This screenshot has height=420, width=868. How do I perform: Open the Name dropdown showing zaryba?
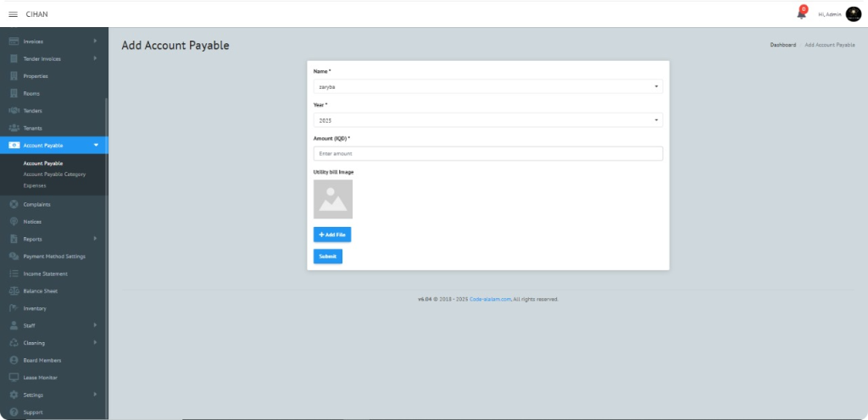pos(487,86)
